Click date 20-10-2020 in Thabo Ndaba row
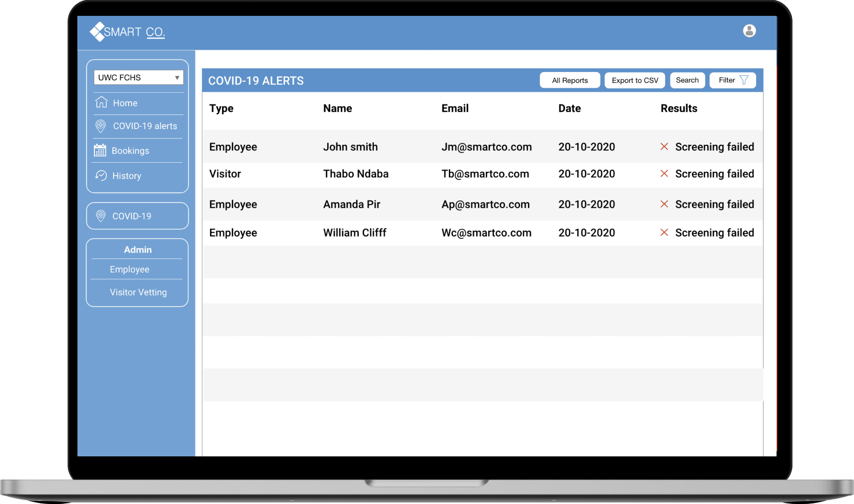This screenshot has height=504, width=854. pyautogui.click(x=586, y=174)
